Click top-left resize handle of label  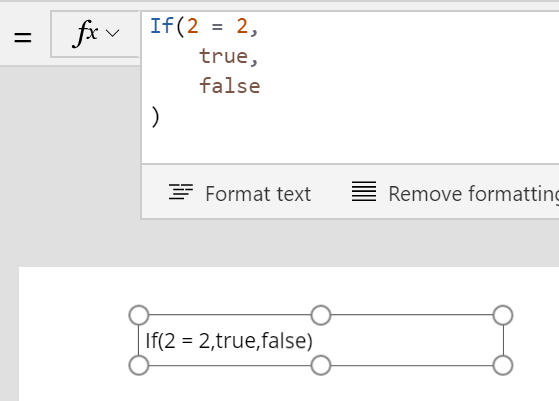[x=139, y=315]
